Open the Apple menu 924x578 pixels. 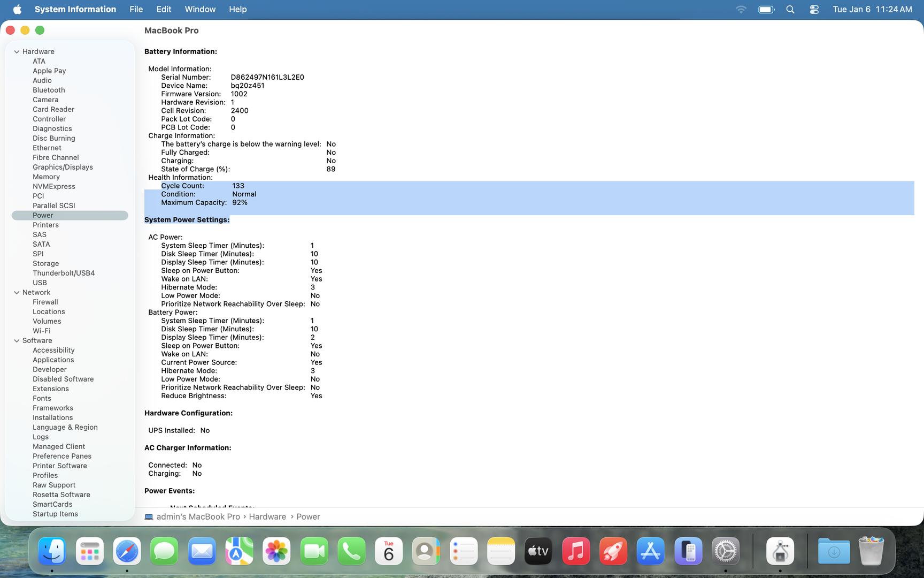pyautogui.click(x=17, y=9)
